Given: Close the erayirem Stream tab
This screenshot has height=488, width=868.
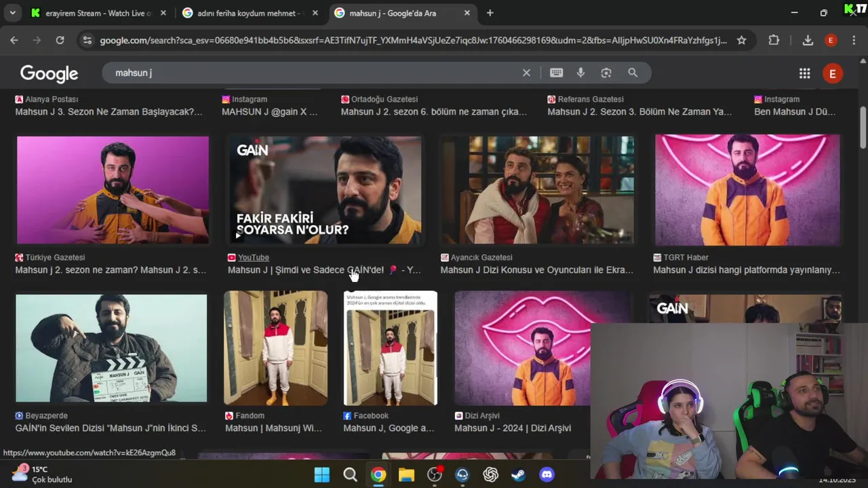Looking at the screenshot, I should (163, 13).
